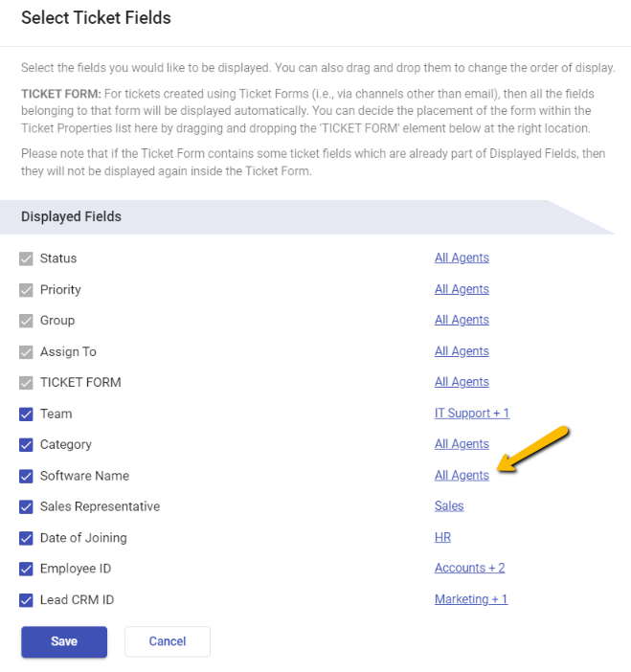Viewport: 631px width, 672px height.
Task: Open All Agents link for Category
Action: point(462,443)
